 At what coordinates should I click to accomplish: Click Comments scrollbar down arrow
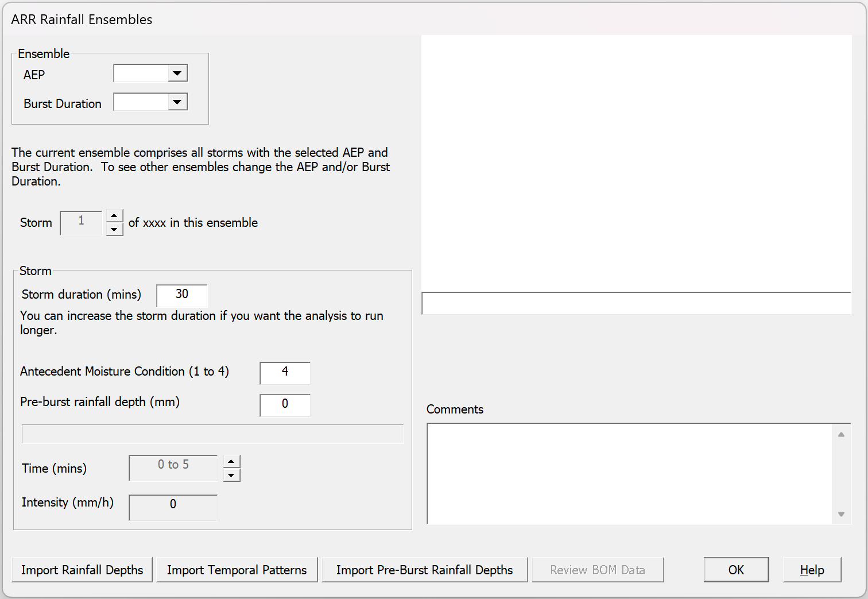(841, 514)
